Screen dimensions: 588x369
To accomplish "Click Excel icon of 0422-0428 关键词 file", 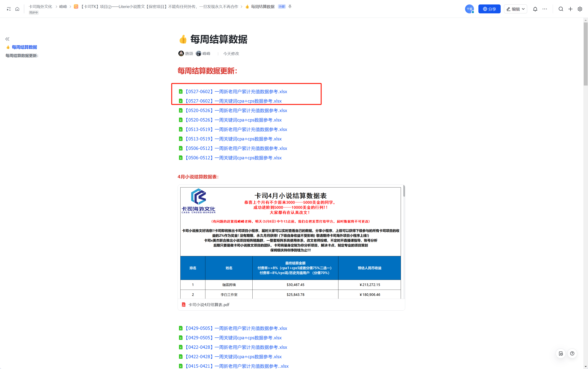I will pyautogui.click(x=181, y=357).
